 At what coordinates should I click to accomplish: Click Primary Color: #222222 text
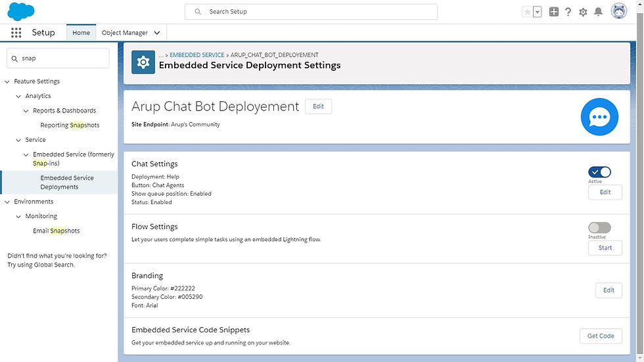(x=163, y=288)
